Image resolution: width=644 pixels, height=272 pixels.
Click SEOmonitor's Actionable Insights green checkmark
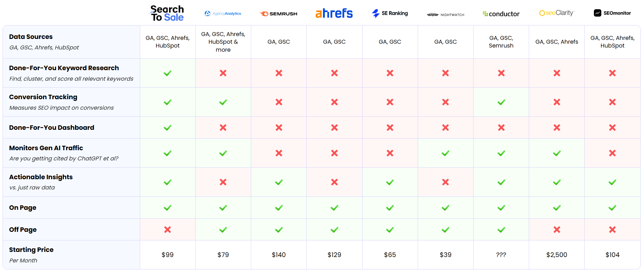(x=612, y=182)
